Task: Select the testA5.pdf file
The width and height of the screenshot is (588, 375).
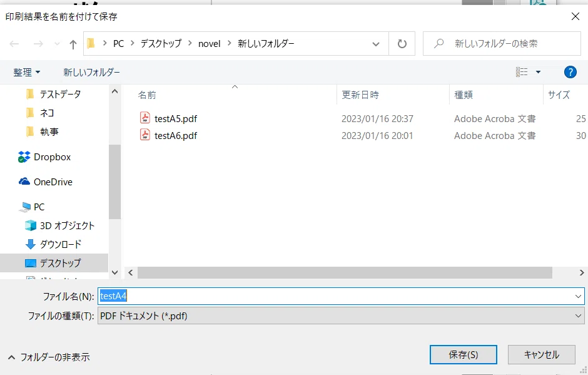Action: click(176, 118)
